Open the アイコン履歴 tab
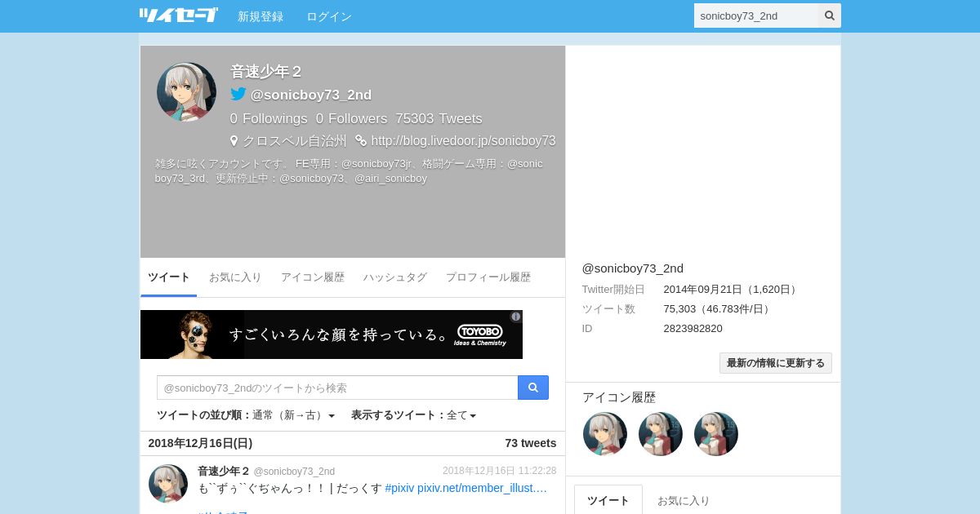This screenshot has height=514, width=980. [x=313, y=277]
